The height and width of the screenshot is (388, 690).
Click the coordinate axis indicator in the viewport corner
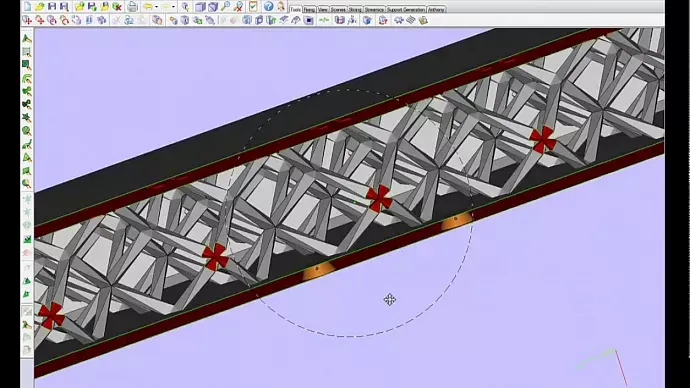[602, 366]
